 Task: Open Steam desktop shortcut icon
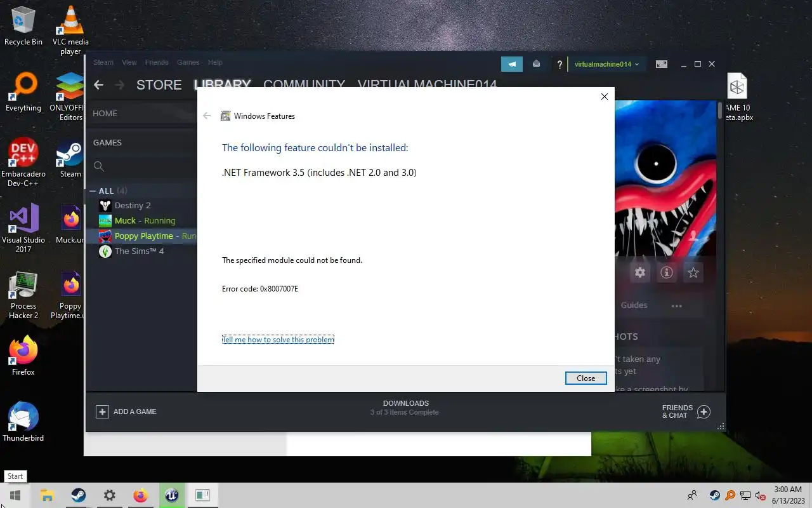click(x=70, y=159)
